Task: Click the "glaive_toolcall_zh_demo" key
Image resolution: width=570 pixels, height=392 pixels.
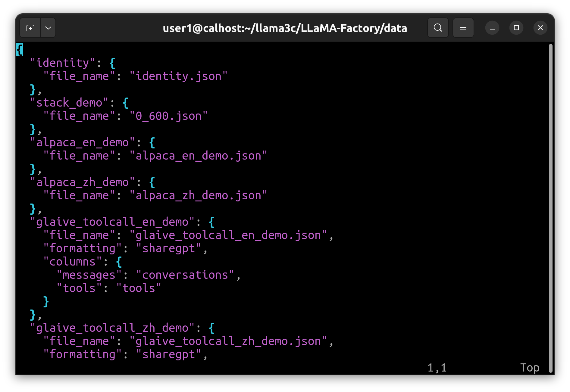Action: pos(112,328)
